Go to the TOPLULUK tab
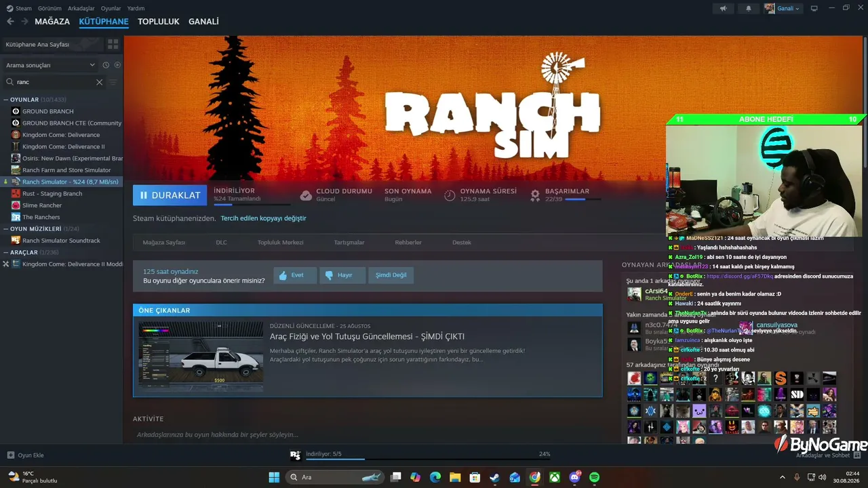 point(159,22)
